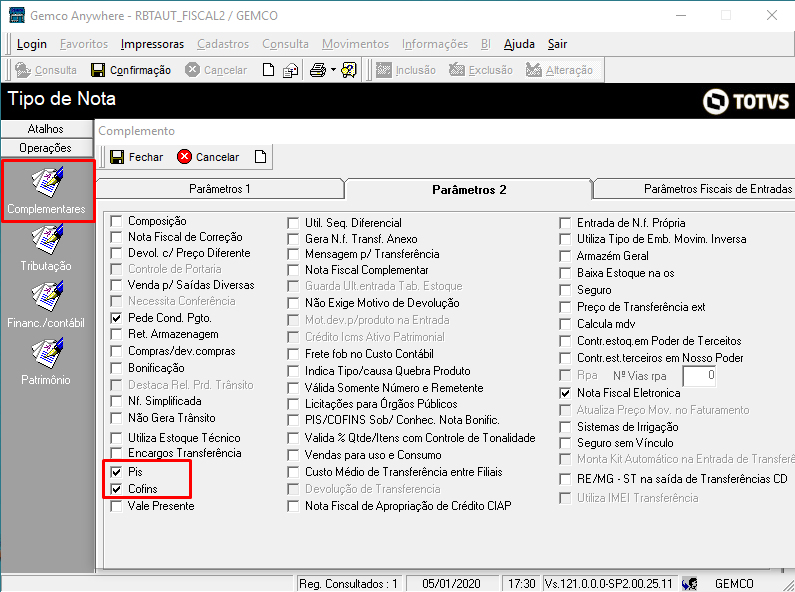Enable the Bonificação checkbox
This screenshot has width=795, height=592.
[x=117, y=368]
